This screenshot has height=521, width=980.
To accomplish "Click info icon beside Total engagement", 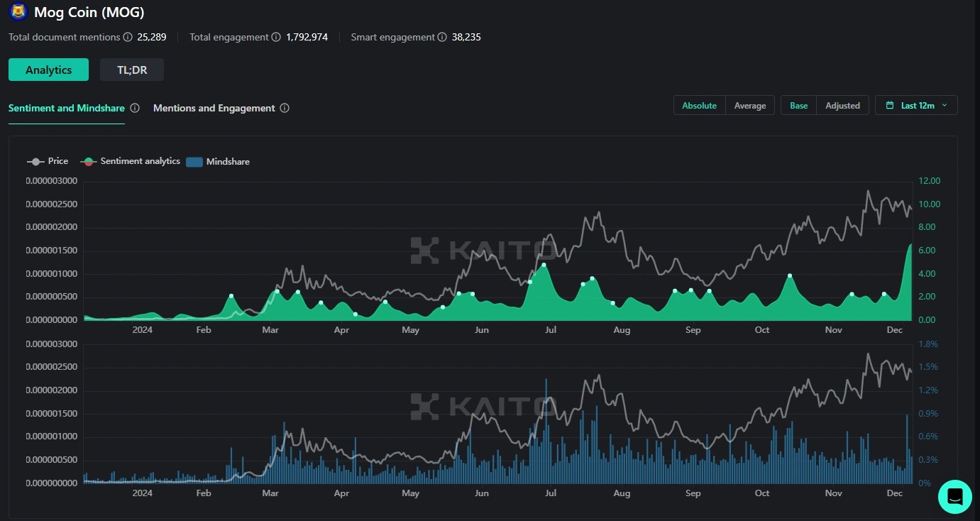I will click(276, 37).
